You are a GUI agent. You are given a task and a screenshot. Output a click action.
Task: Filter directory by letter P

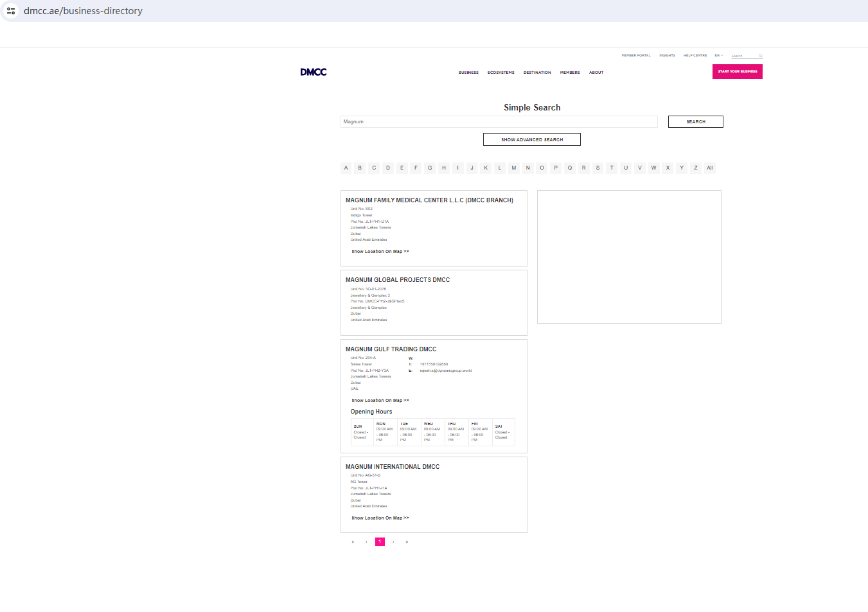(556, 168)
